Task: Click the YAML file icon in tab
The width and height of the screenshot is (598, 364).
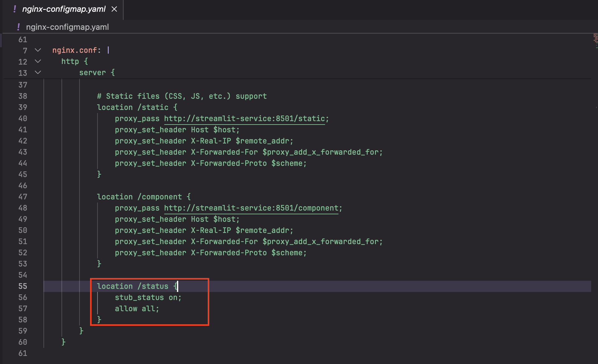Action: point(15,9)
